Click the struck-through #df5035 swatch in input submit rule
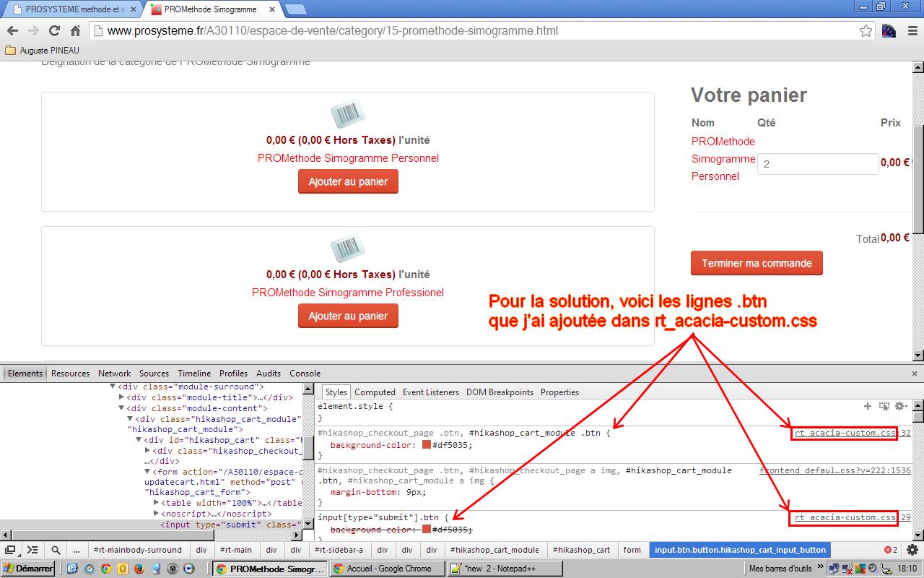Viewport: 924px width, 578px height. click(x=427, y=530)
